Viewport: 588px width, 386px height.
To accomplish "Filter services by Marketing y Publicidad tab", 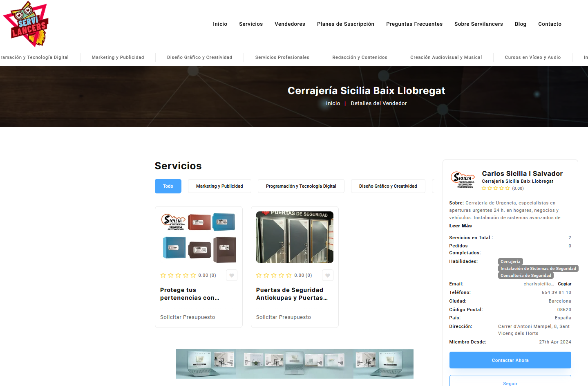I will pos(219,186).
